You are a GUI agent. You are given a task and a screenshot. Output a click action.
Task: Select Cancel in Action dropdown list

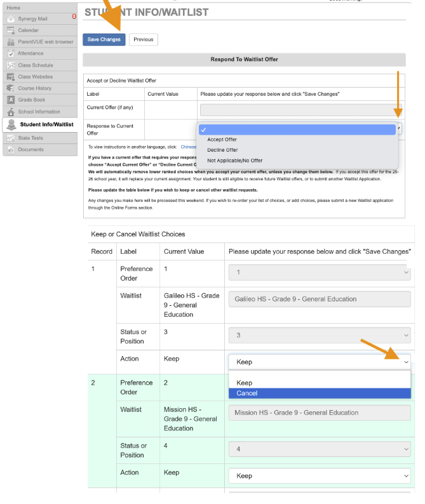click(247, 394)
